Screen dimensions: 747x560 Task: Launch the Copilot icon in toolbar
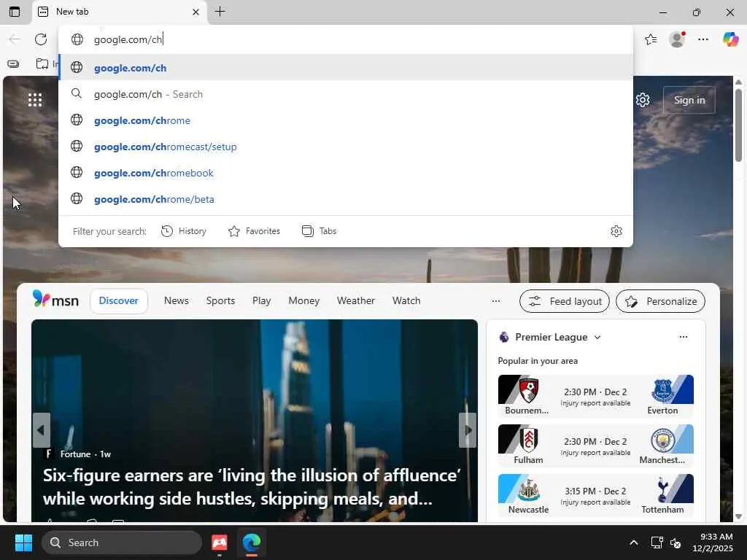(x=730, y=39)
